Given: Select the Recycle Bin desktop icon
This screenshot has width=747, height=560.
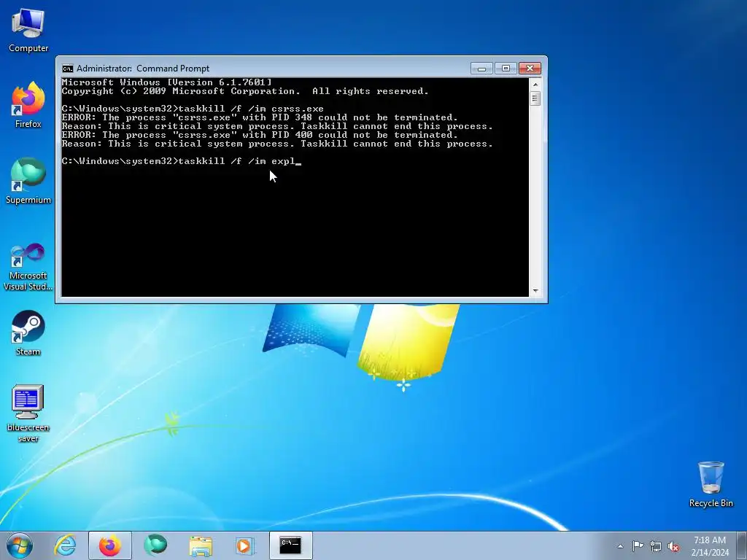Looking at the screenshot, I should tap(711, 485).
